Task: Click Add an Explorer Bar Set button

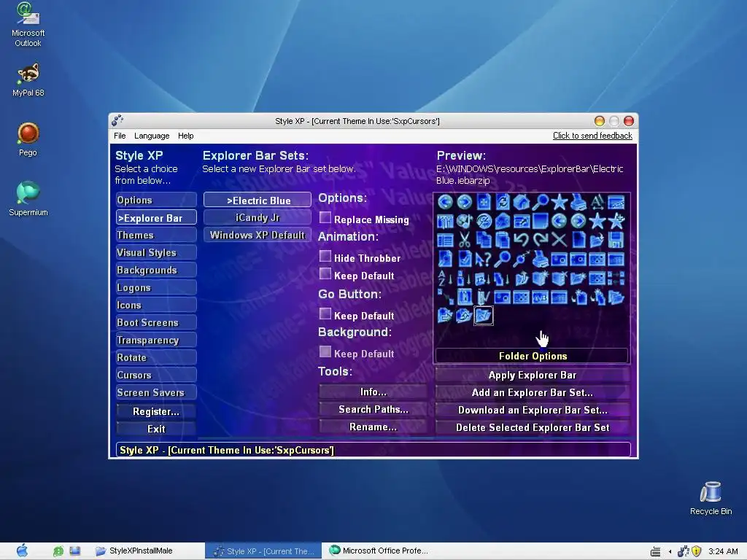Action: (532, 392)
